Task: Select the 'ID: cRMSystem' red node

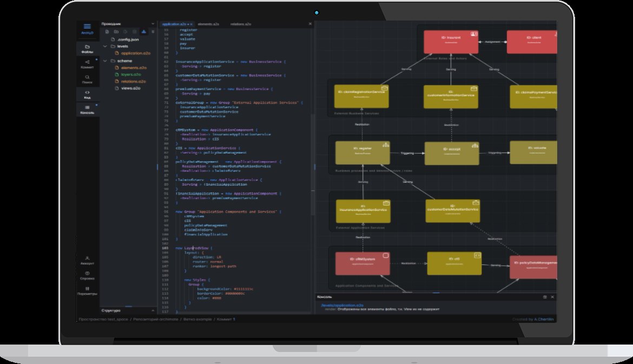Action: point(362,263)
